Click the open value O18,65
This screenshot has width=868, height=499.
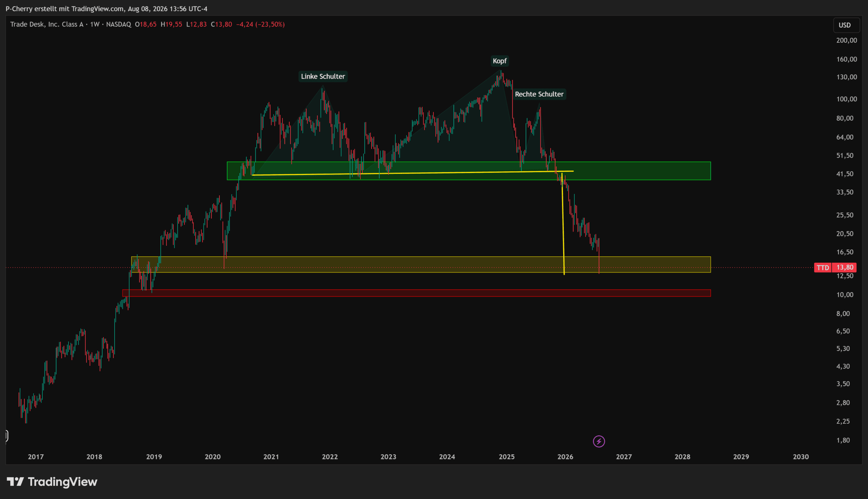pos(146,24)
